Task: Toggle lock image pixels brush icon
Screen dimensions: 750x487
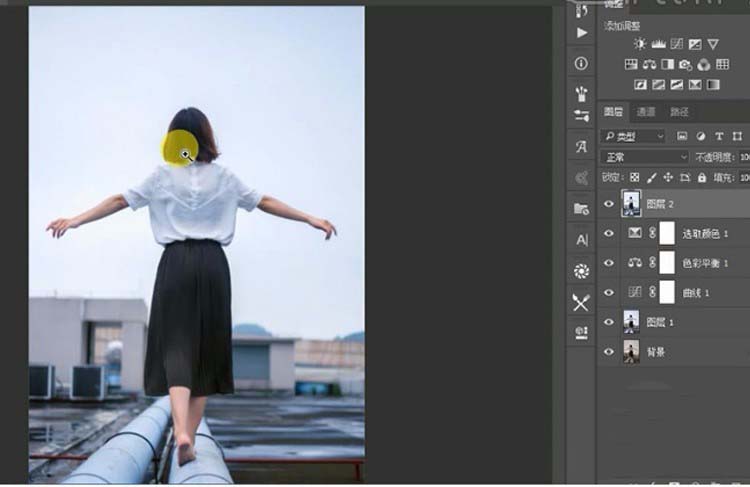Action: (x=651, y=177)
